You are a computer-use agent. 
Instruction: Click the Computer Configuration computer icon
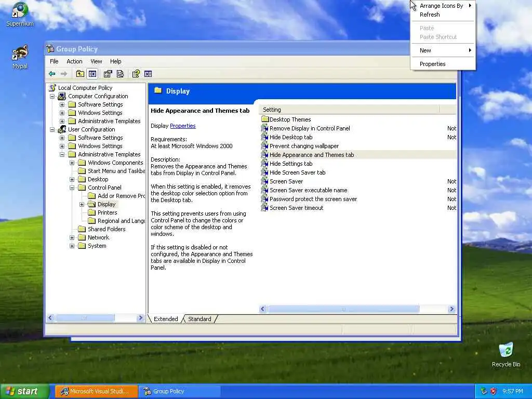62,96
